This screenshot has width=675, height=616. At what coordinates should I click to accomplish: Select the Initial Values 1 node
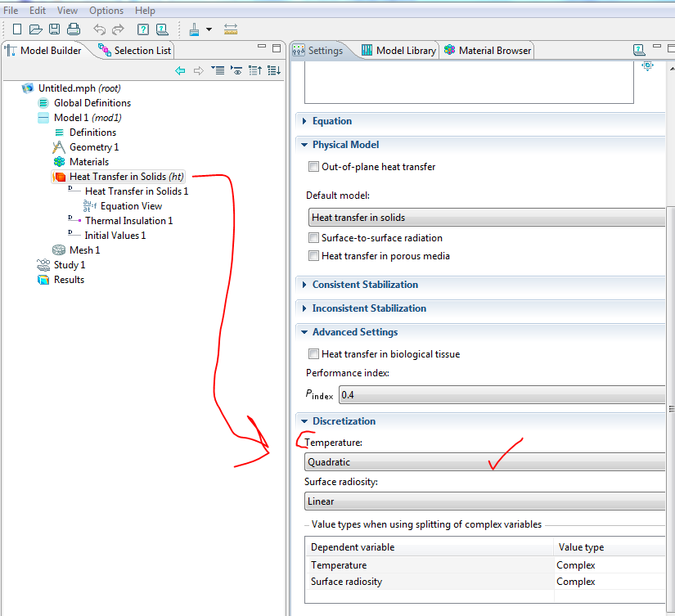coord(115,236)
